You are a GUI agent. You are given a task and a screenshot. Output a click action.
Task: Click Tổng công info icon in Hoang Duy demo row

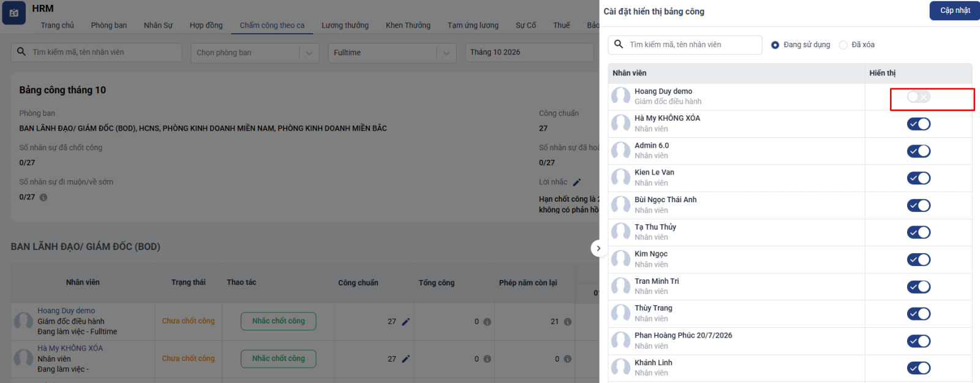pos(487,322)
